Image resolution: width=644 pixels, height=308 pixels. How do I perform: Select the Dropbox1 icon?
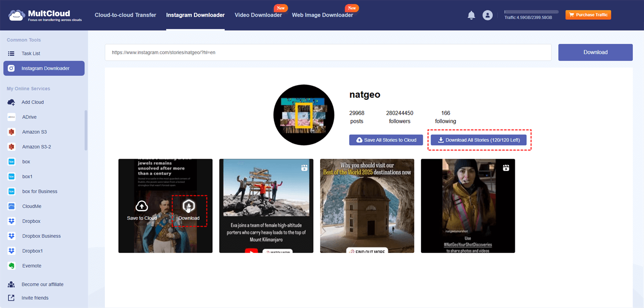(x=11, y=251)
